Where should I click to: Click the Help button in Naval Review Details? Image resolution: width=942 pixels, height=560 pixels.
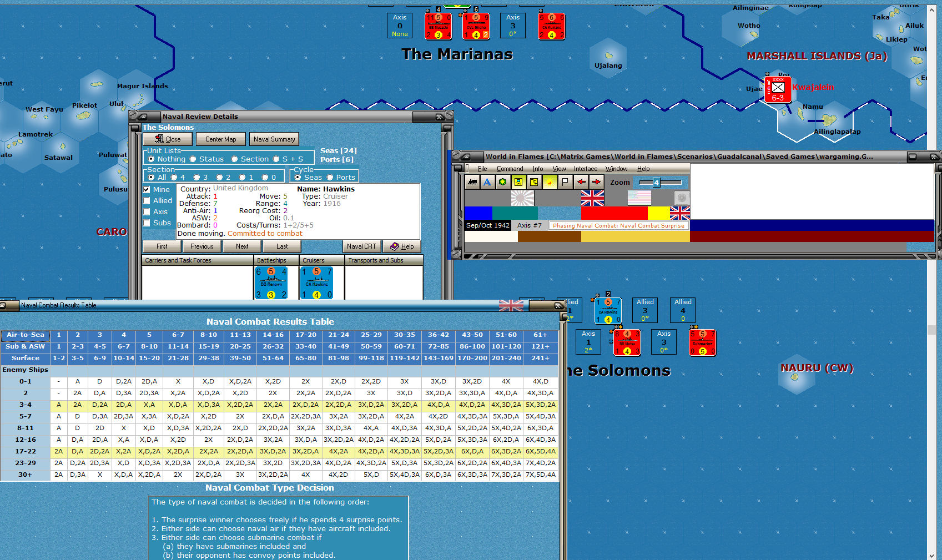coord(401,246)
